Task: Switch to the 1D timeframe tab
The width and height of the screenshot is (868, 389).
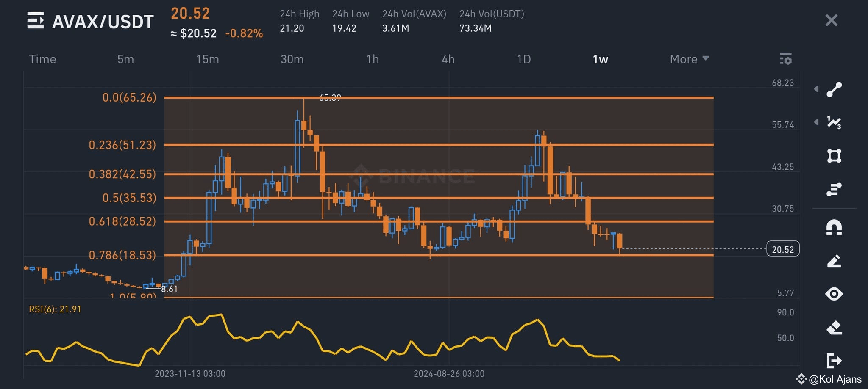Action: coord(524,59)
